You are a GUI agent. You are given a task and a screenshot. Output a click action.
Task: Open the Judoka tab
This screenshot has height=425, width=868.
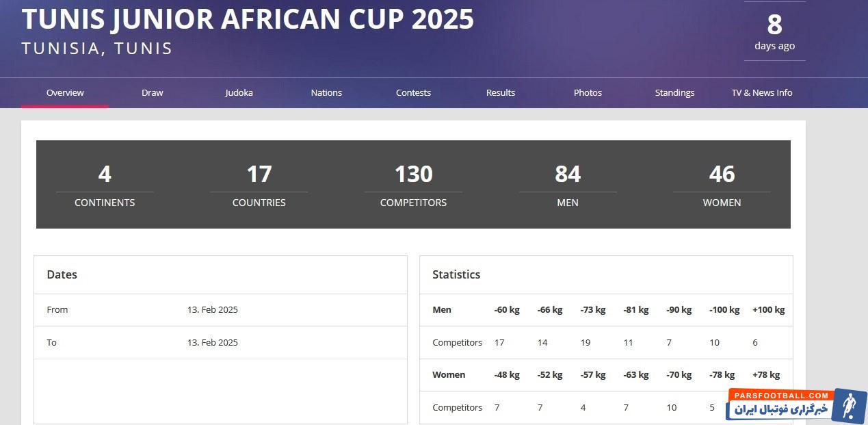239,92
